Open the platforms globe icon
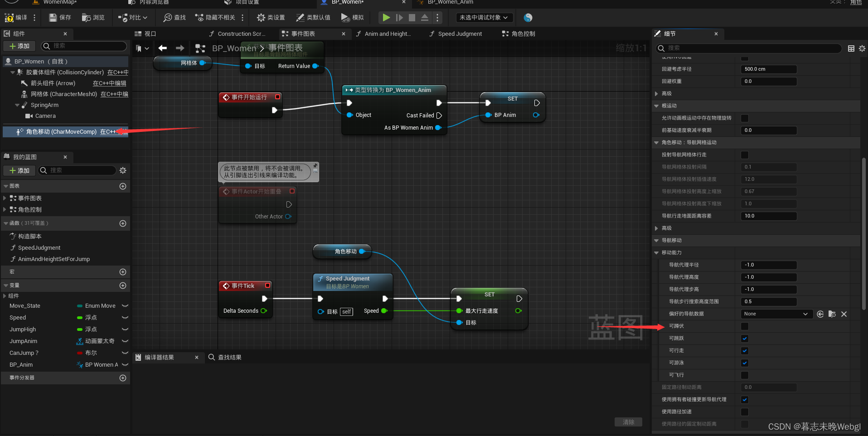868x436 pixels. click(x=528, y=18)
